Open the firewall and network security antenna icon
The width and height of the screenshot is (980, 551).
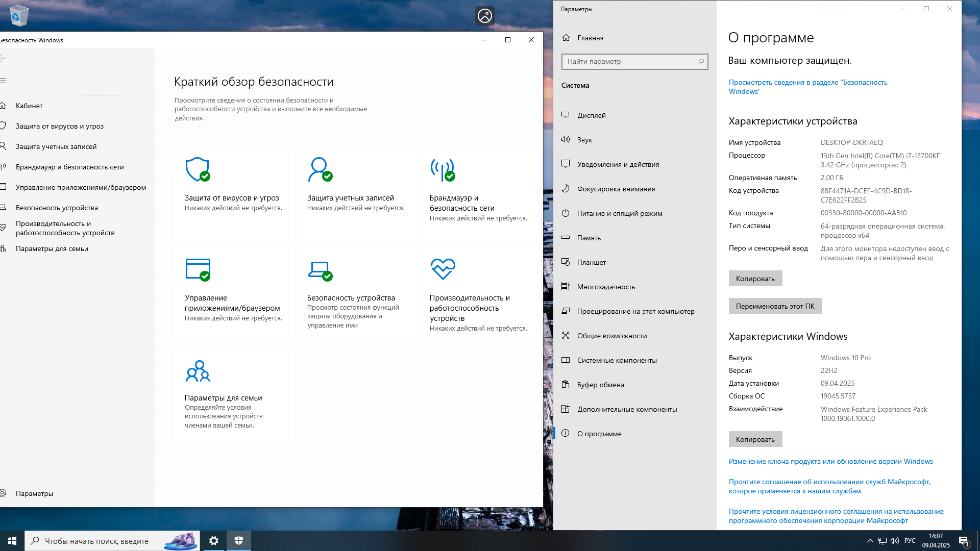(443, 169)
